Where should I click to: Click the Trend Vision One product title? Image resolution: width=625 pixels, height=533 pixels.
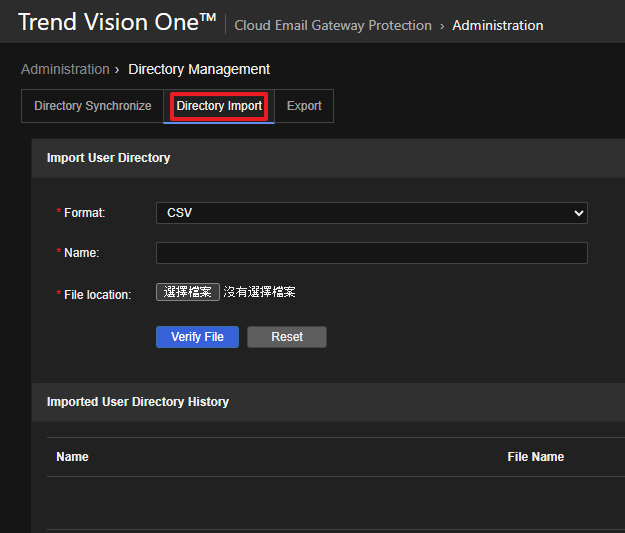[117, 23]
